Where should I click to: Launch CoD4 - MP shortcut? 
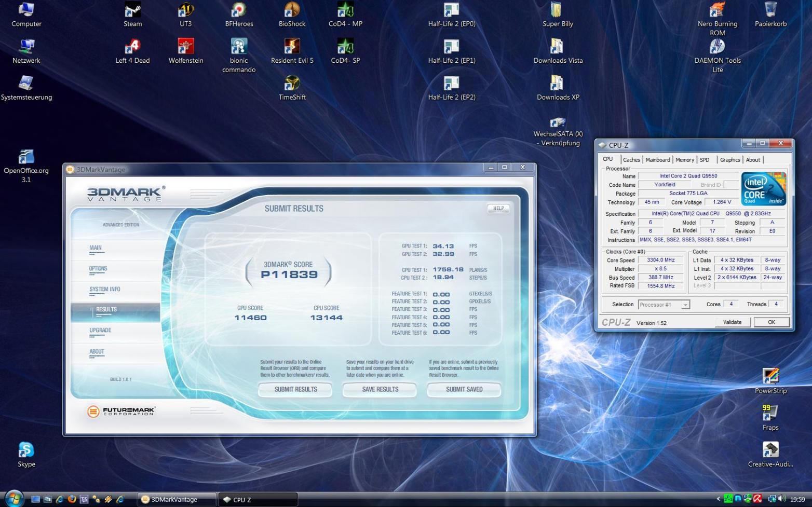coord(346,15)
